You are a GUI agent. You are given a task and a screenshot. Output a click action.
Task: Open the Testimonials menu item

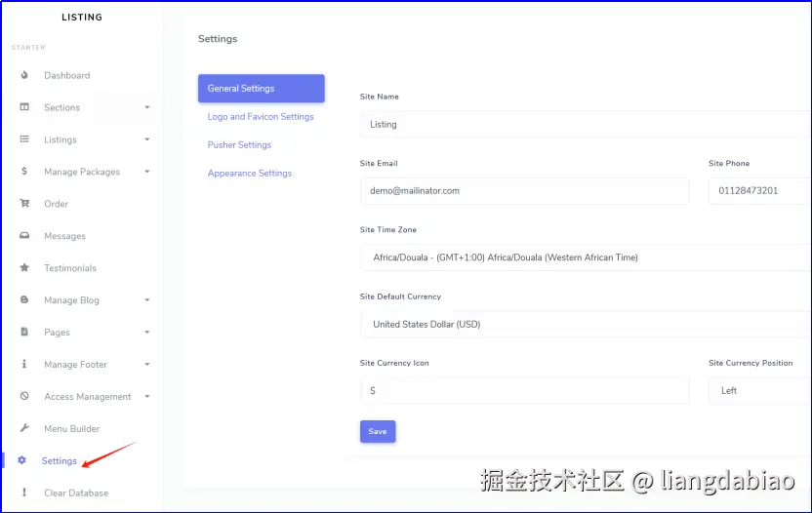coord(70,268)
